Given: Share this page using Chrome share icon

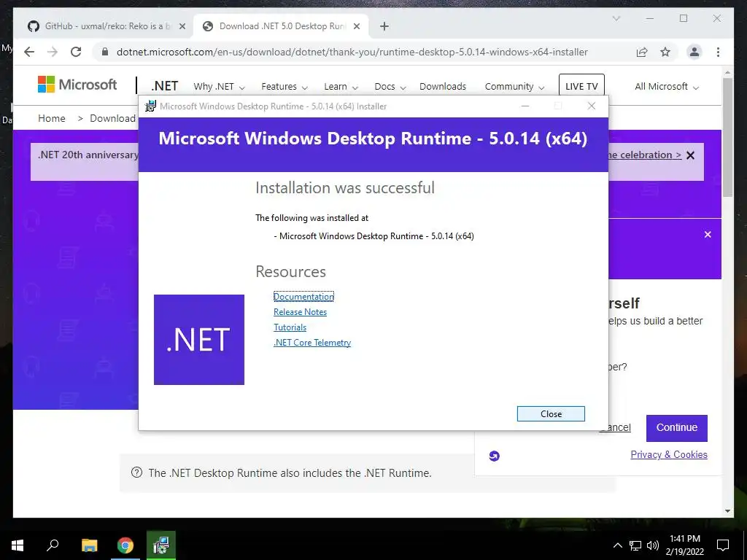Looking at the screenshot, I should pos(642,52).
